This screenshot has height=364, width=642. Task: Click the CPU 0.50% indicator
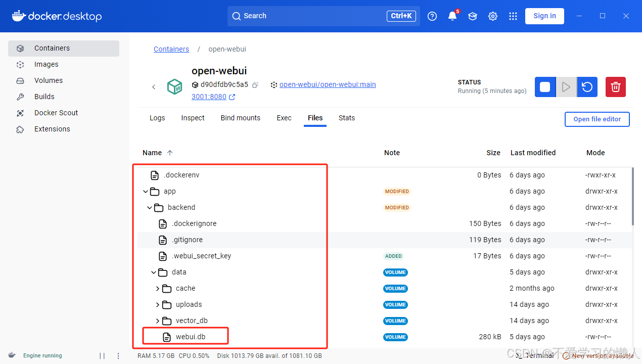[194, 356]
